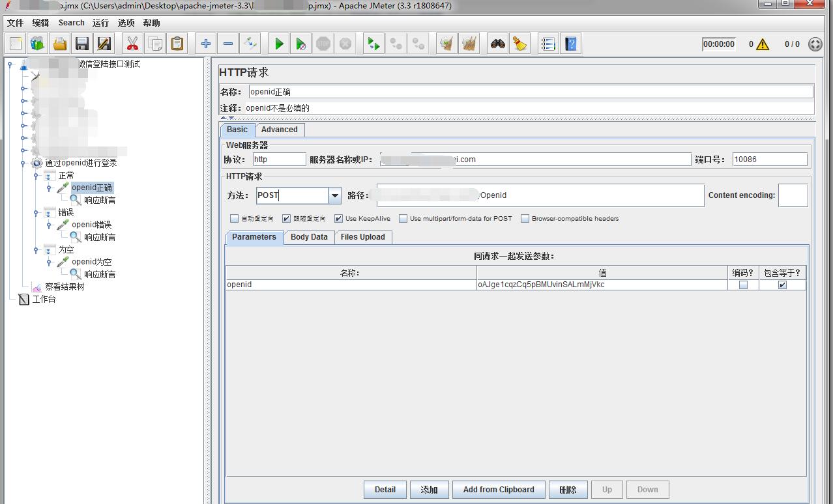Open Help with question mark icon
Viewport: 833px width, 504px height.
(x=570, y=44)
